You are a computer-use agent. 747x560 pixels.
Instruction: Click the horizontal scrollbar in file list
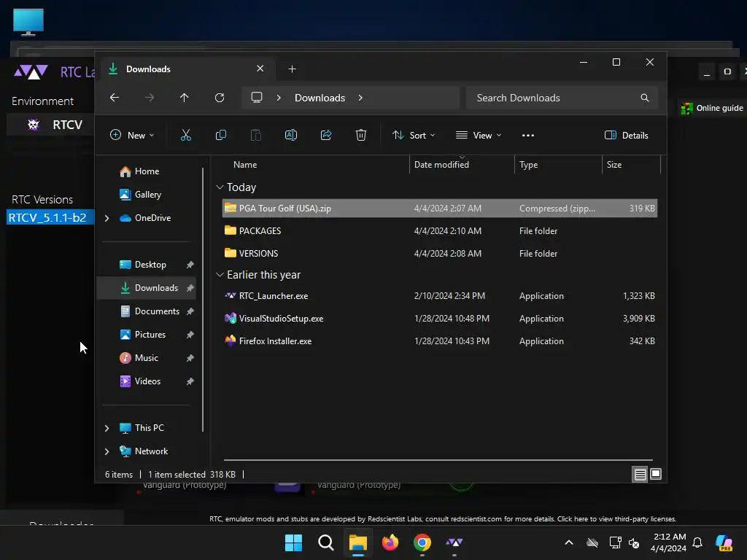click(438, 460)
